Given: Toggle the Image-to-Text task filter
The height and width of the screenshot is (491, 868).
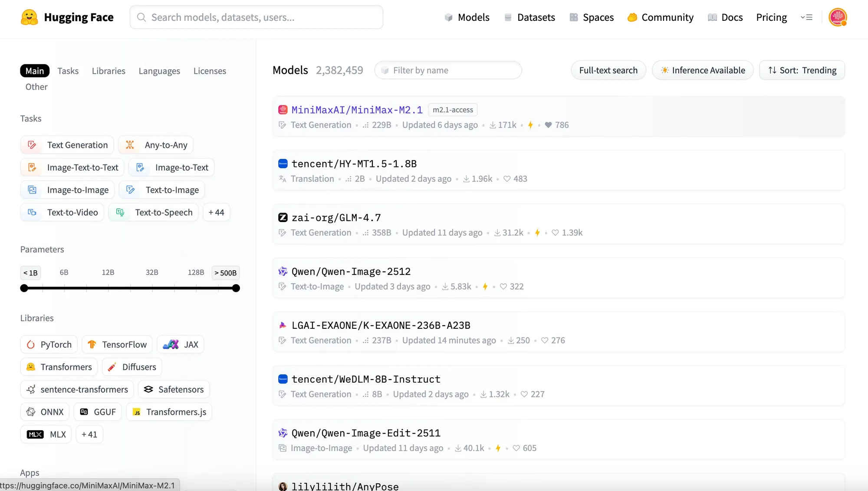Looking at the screenshot, I should (x=171, y=167).
